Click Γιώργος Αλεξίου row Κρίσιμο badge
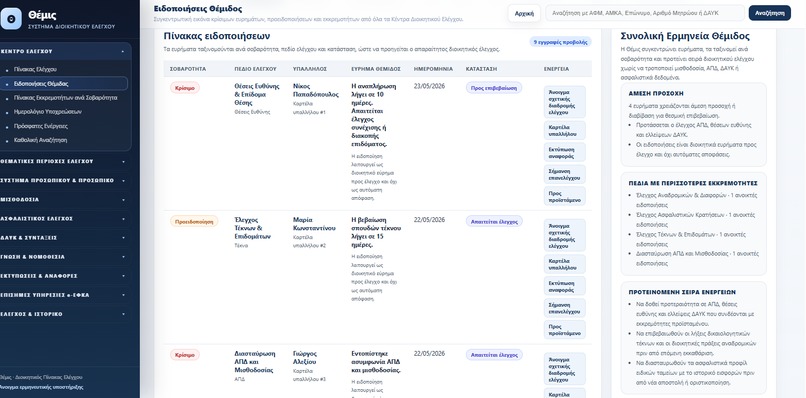 point(185,355)
